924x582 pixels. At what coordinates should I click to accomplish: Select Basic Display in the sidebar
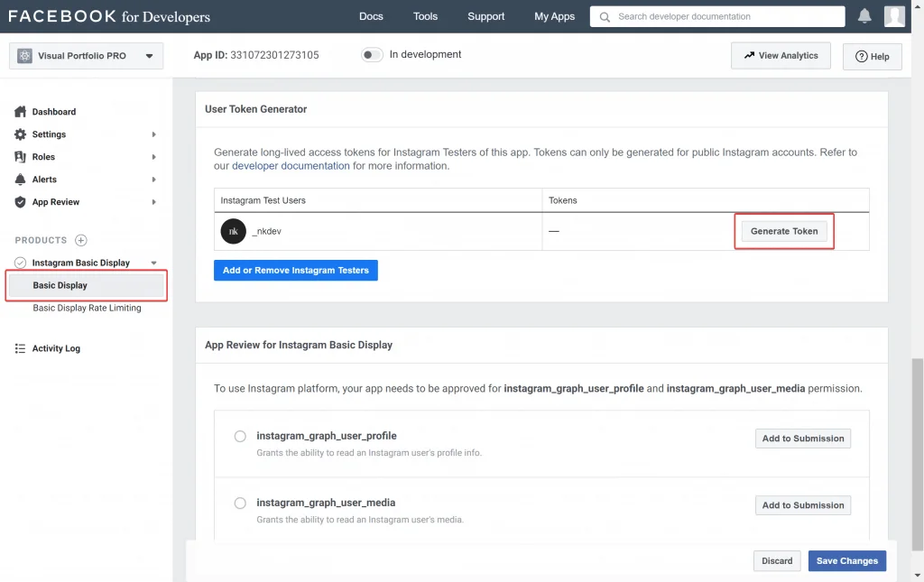[x=87, y=285]
